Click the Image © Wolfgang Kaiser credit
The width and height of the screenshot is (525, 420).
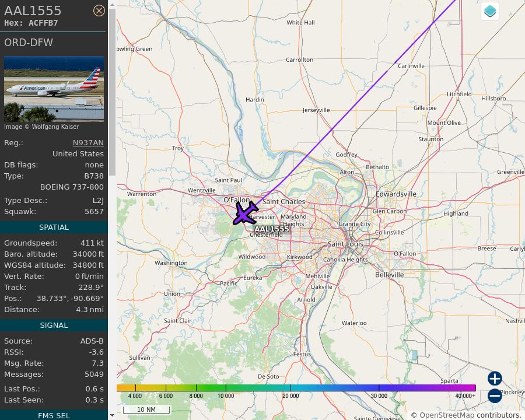pyautogui.click(x=41, y=127)
